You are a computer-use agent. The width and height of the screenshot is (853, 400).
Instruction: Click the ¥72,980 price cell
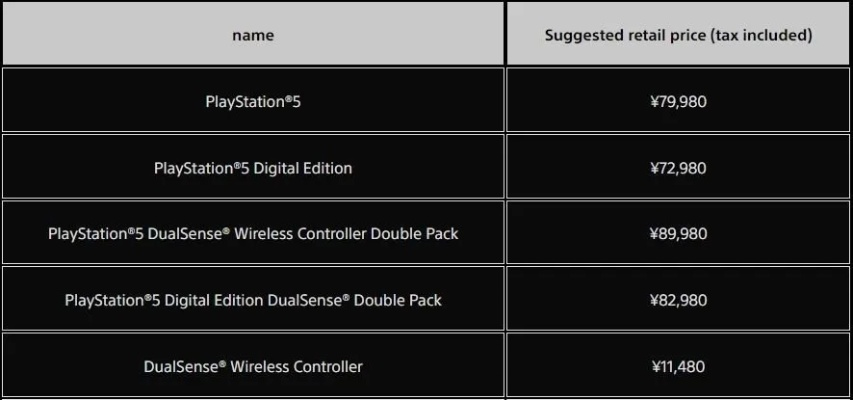pos(678,168)
